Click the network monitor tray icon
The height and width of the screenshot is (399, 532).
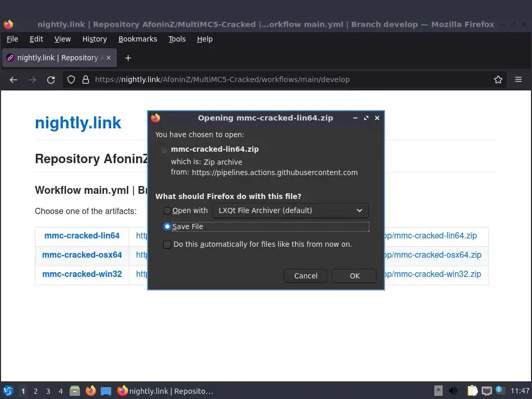pos(486,391)
